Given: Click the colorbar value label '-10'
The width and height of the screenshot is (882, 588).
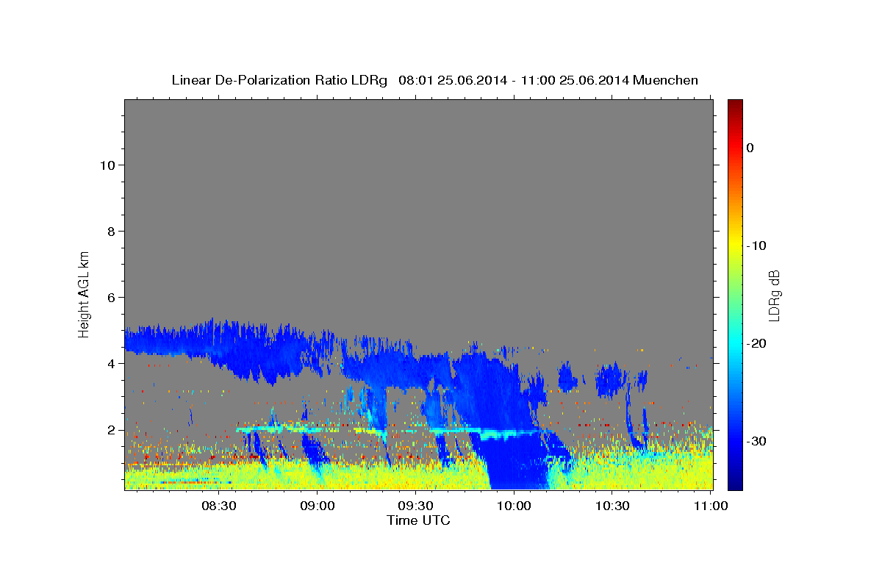Looking at the screenshot, I should [x=756, y=245].
